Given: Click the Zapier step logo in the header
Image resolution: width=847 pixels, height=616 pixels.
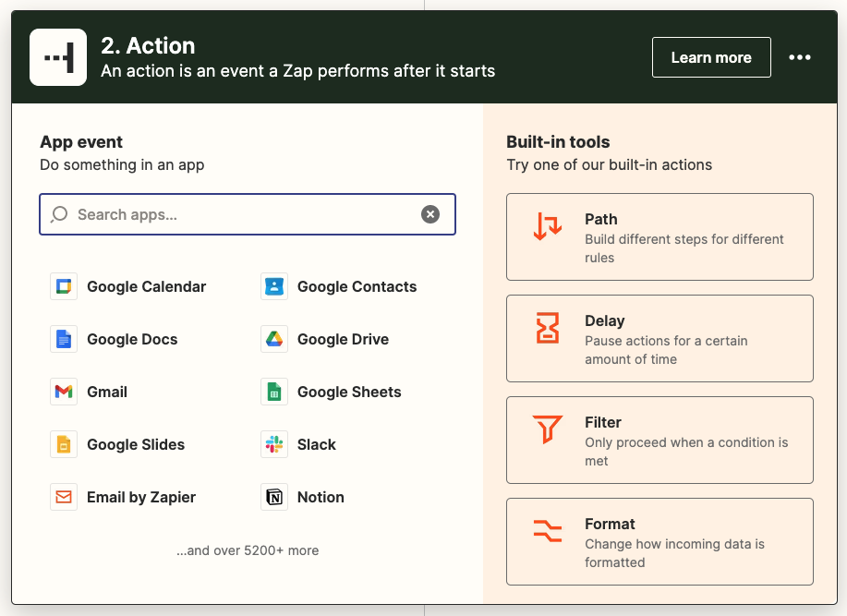Looking at the screenshot, I should pos(57,56).
